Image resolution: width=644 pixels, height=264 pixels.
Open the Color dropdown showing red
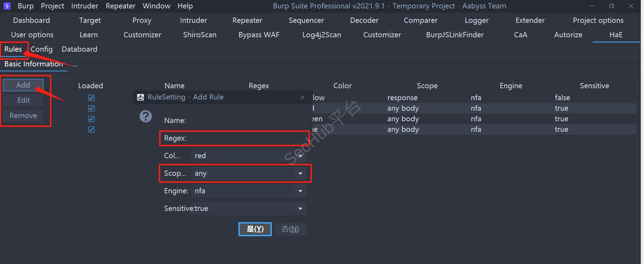click(248, 156)
